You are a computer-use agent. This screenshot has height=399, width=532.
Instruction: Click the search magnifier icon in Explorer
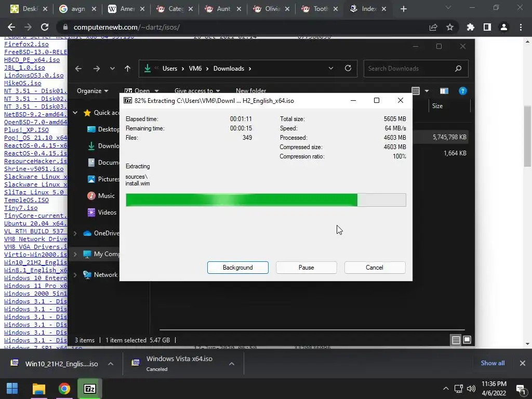(458, 69)
